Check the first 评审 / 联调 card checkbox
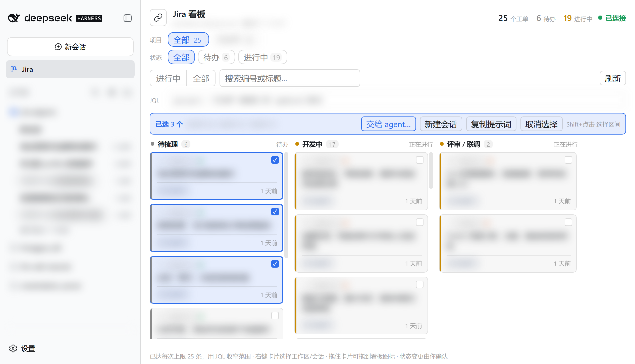This screenshot has height=364, width=635. pyautogui.click(x=568, y=160)
